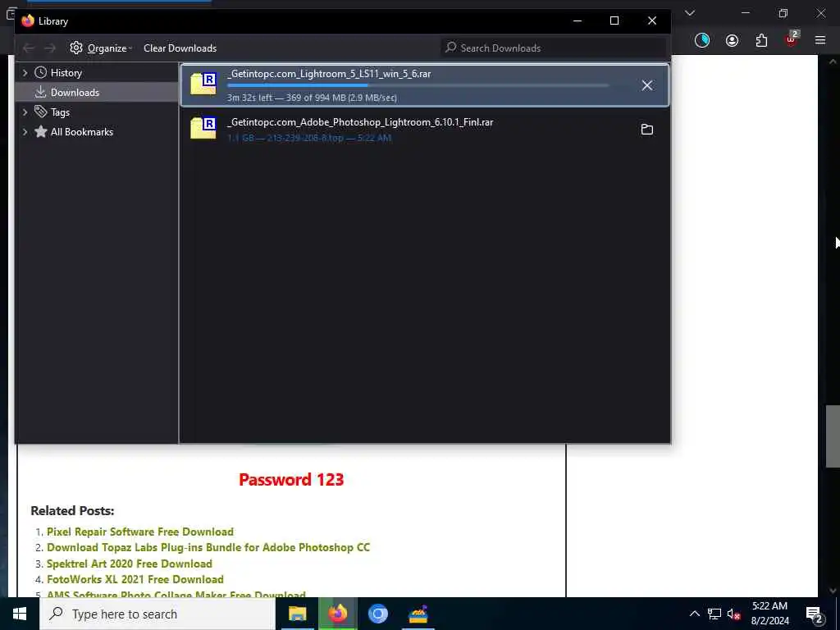840x630 pixels.
Task: Click the blue shield extension icon in Firefox toolbar
Action: click(702, 40)
